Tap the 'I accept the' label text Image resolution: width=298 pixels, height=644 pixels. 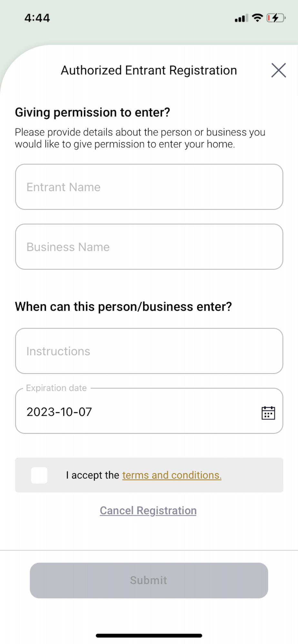pos(93,475)
